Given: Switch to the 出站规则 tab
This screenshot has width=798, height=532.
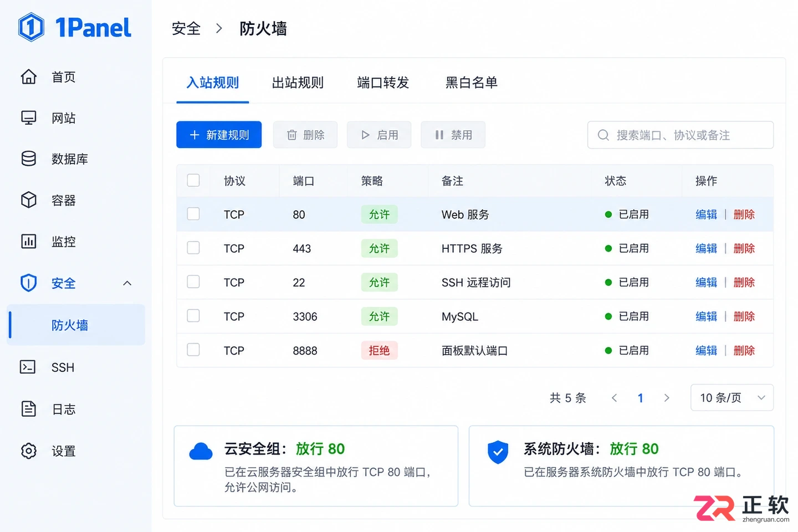Looking at the screenshot, I should coord(298,83).
